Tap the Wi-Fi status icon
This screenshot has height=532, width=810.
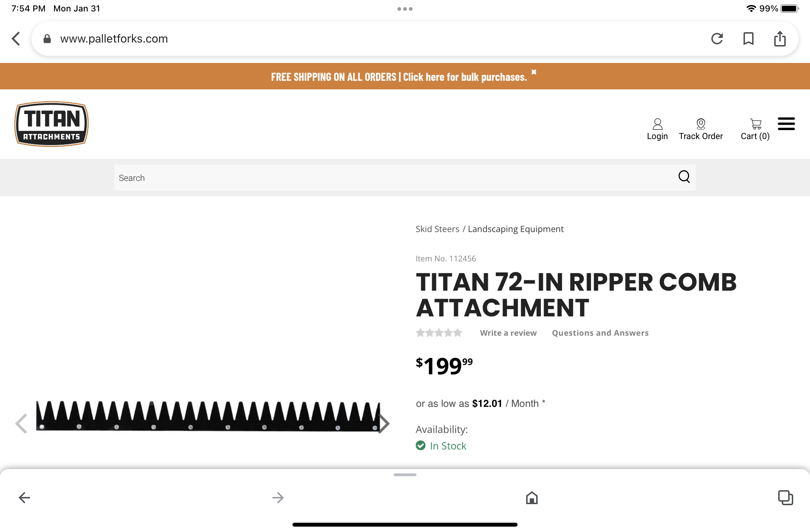(x=751, y=9)
